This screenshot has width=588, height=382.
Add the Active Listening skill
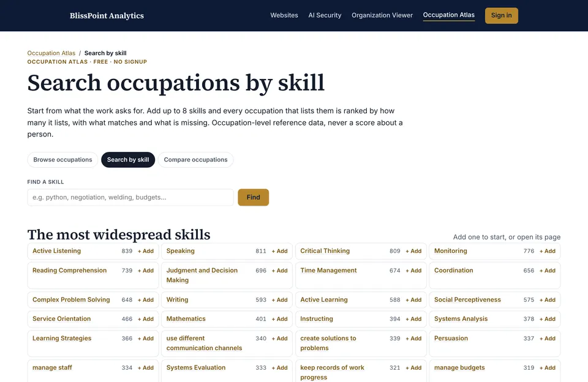tap(146, 251)
